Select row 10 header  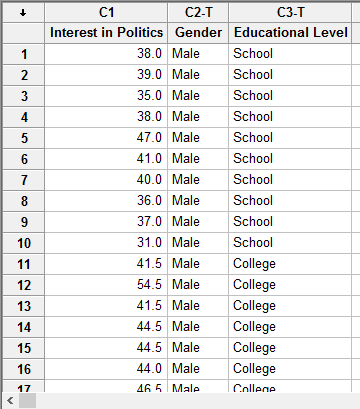[24, 243]
